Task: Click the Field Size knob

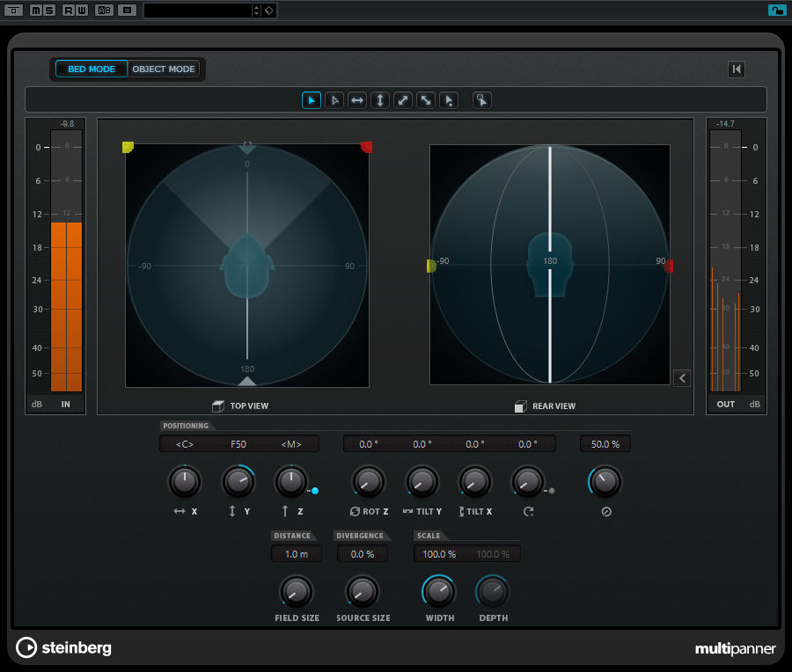Action: [297, 592]
